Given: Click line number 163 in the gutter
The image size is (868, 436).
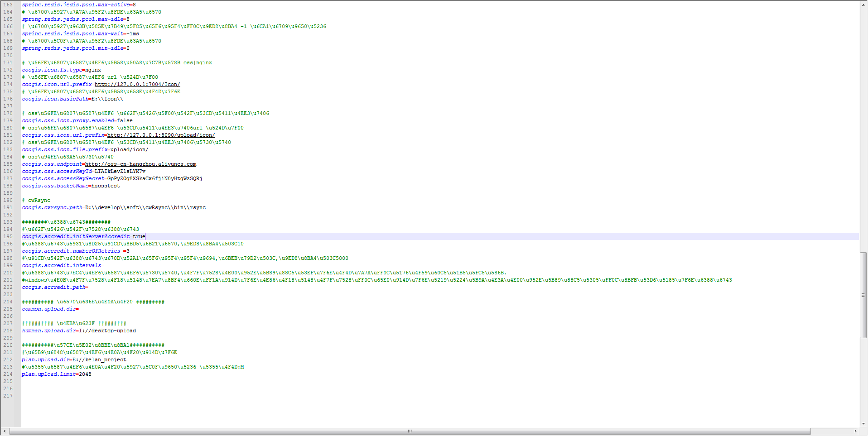Looking at the screenshot, I should point(8,5).
